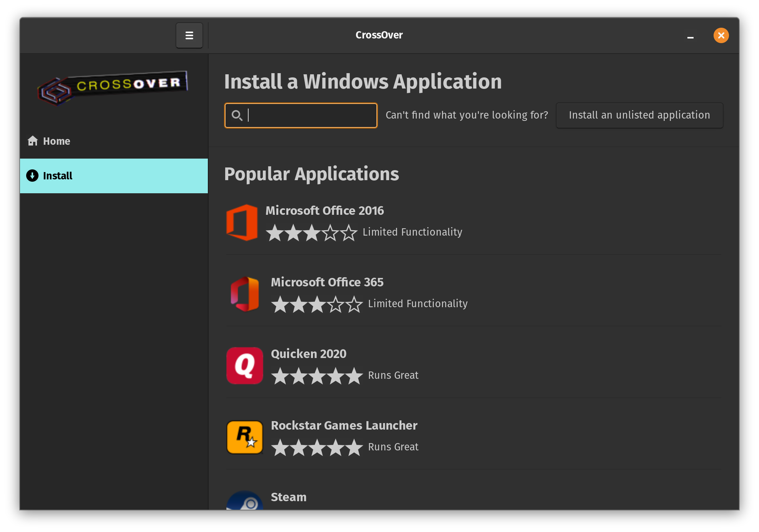Screen dimensions: 759x532
Task: Click the Quicken 2020 Q icon
Action: click(244, 366)
